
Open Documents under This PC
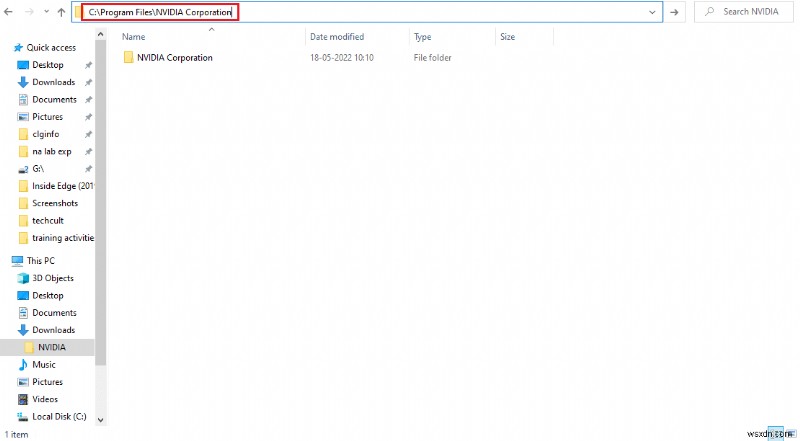coord(55,313)
